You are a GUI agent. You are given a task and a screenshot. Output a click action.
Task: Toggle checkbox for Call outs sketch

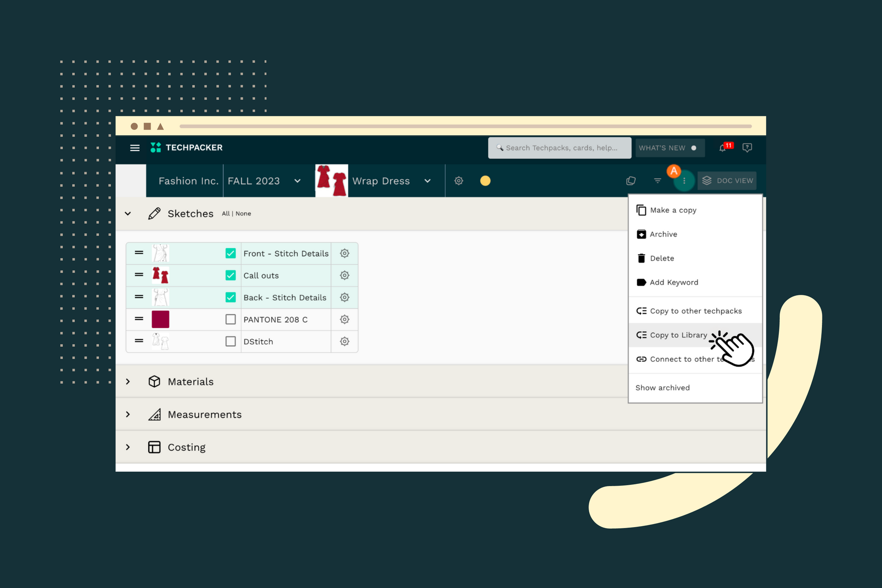tap(229, 275)
